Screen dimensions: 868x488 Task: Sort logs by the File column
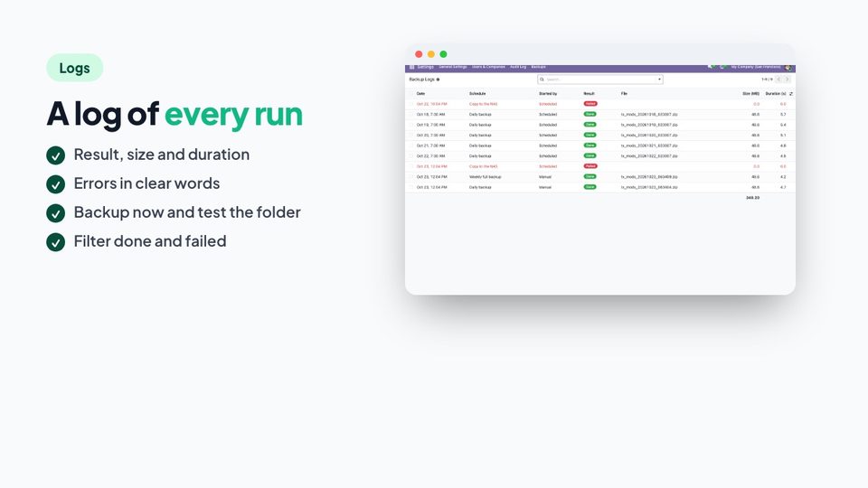624,93
